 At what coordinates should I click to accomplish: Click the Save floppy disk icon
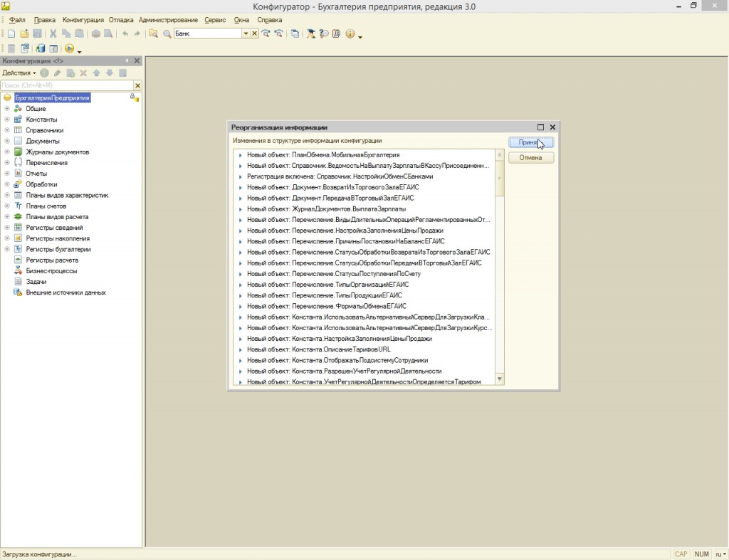37,33
